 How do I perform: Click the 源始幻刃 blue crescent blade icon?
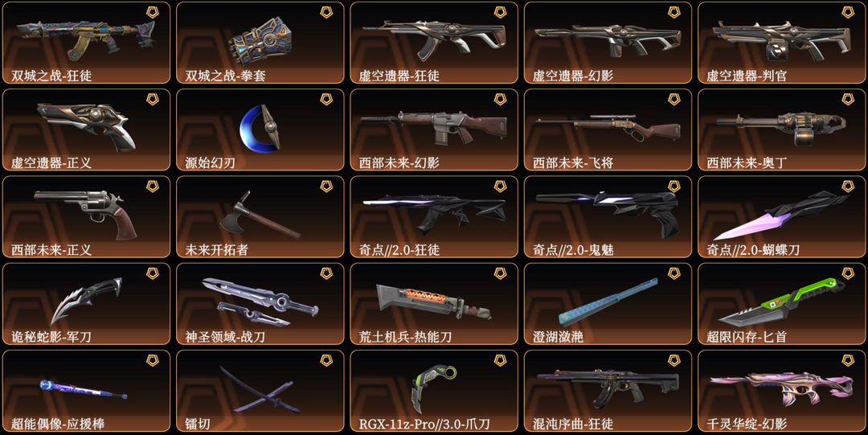coord(260,127)
